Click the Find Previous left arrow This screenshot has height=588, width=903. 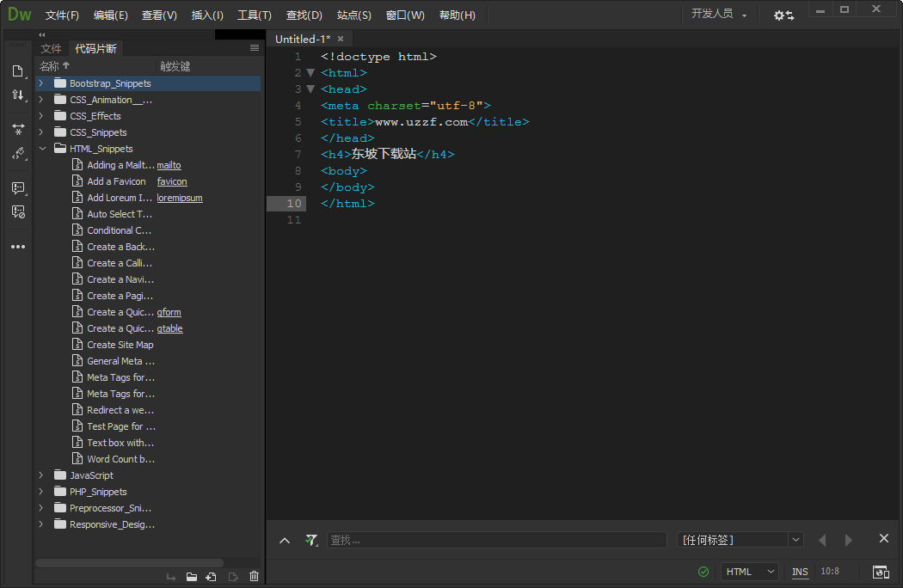tap(822, 540)
